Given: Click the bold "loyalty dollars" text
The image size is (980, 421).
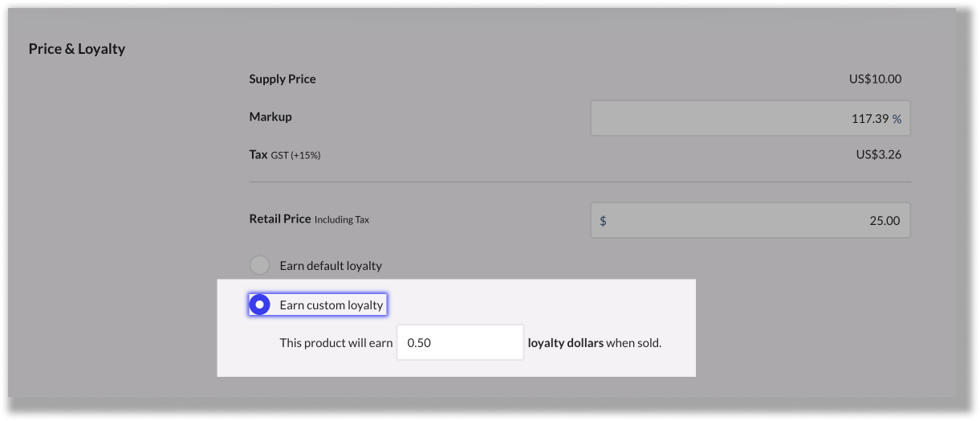Looking at the screenshot, I should click(x=565, y=343).
